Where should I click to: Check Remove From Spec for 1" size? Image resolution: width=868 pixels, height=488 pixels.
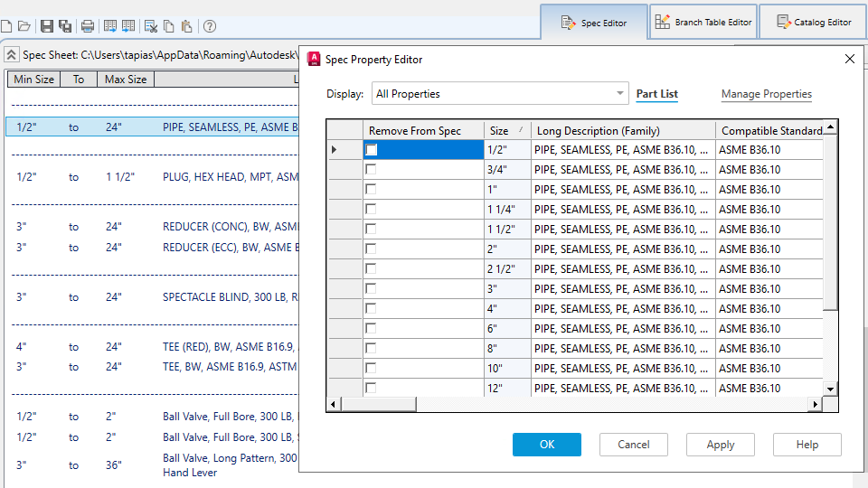coord(371,189)
